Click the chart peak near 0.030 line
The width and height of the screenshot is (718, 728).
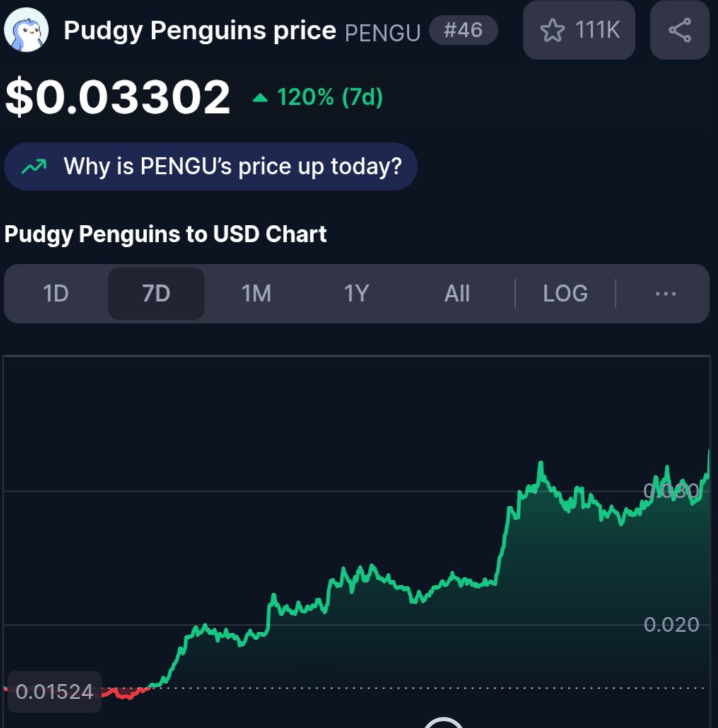pos(540,463)
